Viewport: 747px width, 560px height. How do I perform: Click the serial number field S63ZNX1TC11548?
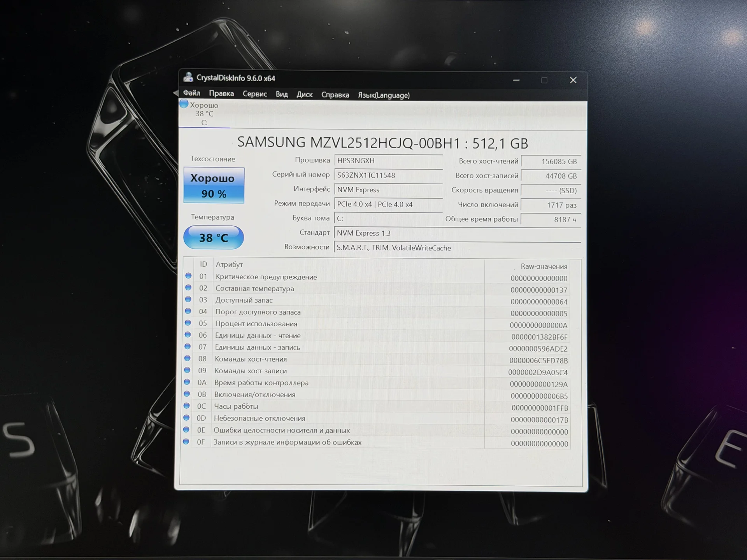389,175
